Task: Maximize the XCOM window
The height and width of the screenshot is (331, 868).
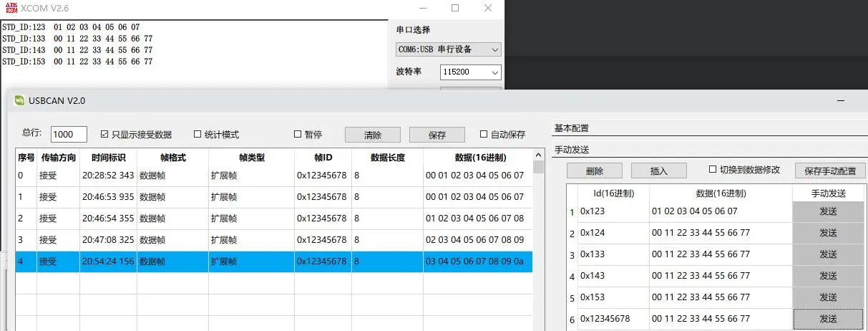Action: 455,8
